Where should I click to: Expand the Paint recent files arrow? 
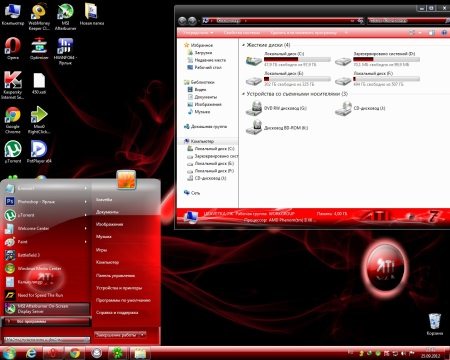click(x=86, y=242)
